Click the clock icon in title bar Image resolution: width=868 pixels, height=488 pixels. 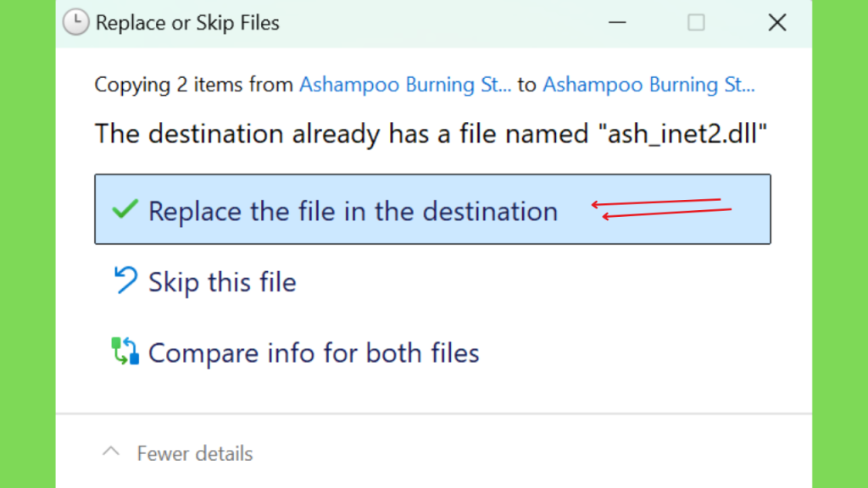click(75, 23)
